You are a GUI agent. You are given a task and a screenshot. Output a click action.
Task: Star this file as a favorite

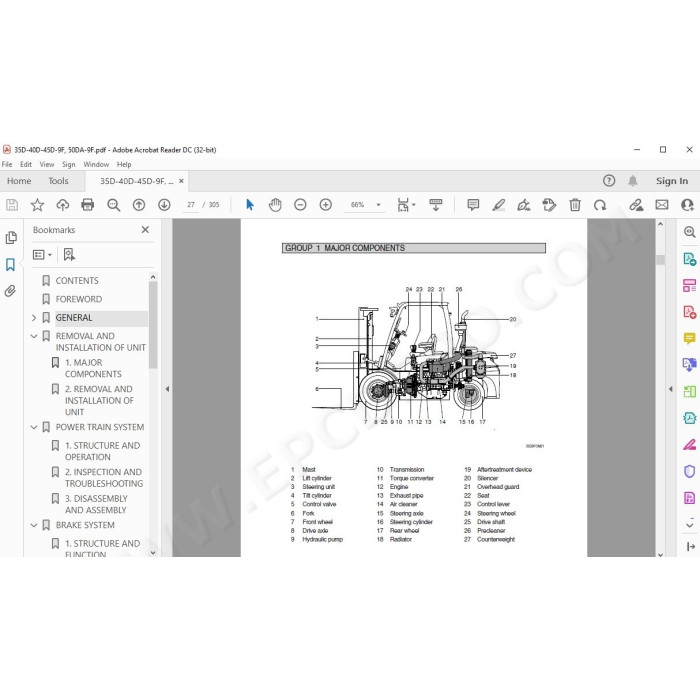point(37,205)
